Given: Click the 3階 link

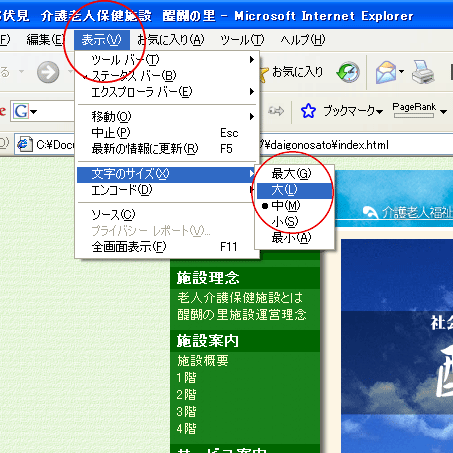Looking at the screenshot, I should (x=186, y=412).
